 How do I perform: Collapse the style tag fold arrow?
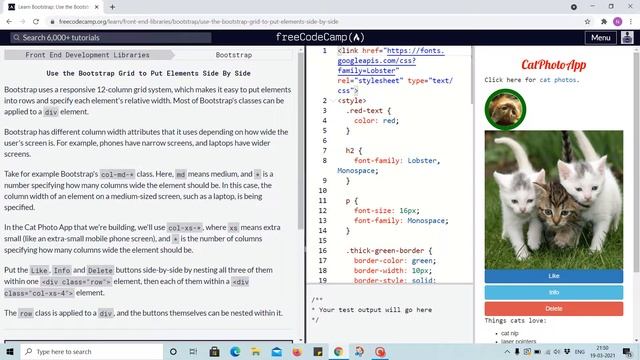[x=333, y=100]
